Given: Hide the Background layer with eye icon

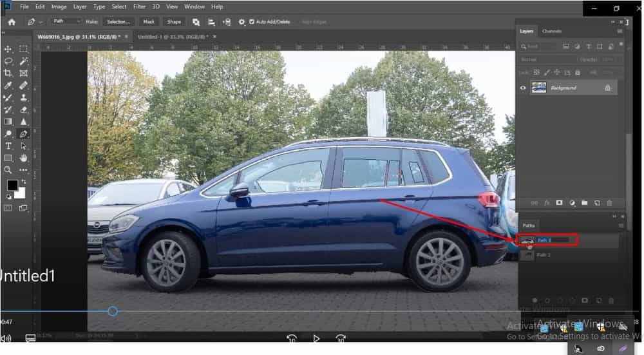Looking at the screenshot, I should (x=523, y=88).
